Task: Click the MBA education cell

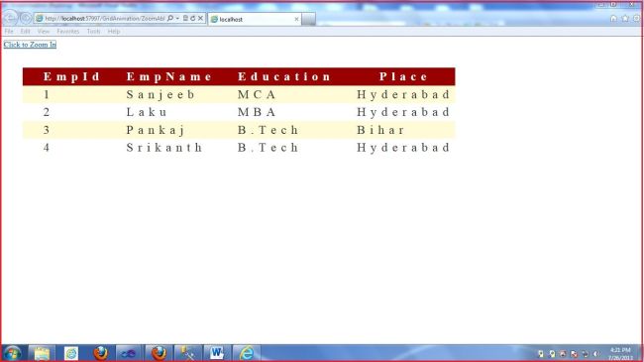Action: pos(257,112)
